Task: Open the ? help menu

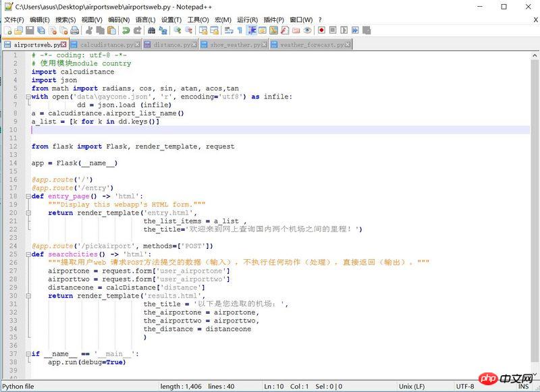Action: click(320, 20)
